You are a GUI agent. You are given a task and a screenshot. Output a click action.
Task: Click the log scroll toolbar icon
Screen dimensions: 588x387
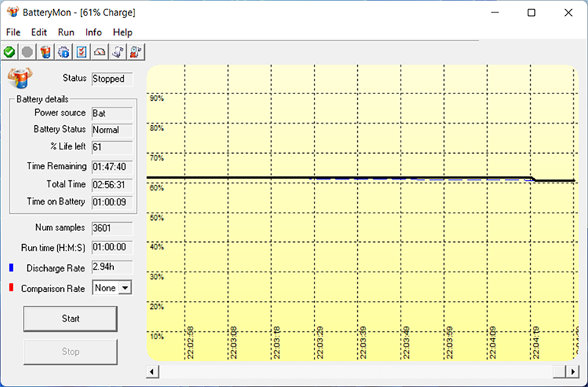[x=118, y=52]
